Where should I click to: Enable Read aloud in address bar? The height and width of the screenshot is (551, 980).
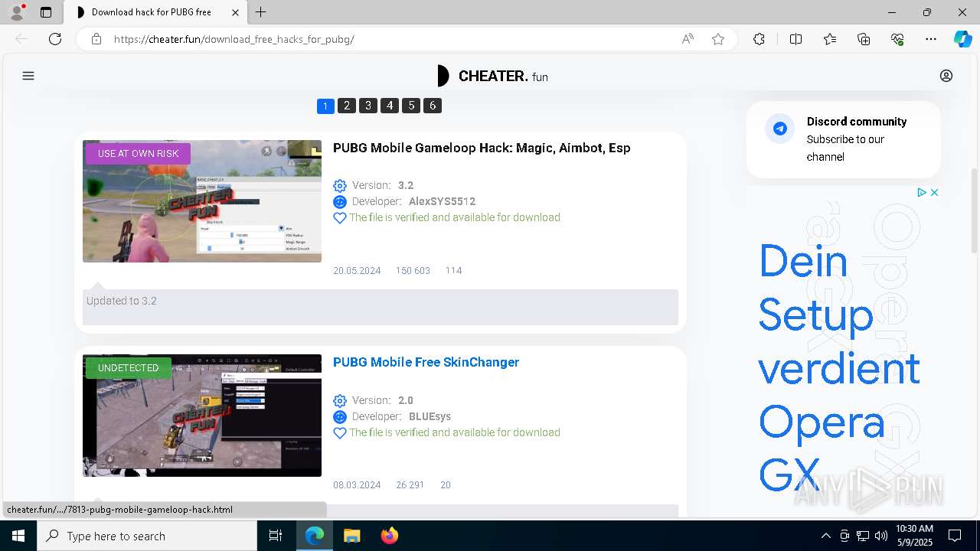pos(688,39)
